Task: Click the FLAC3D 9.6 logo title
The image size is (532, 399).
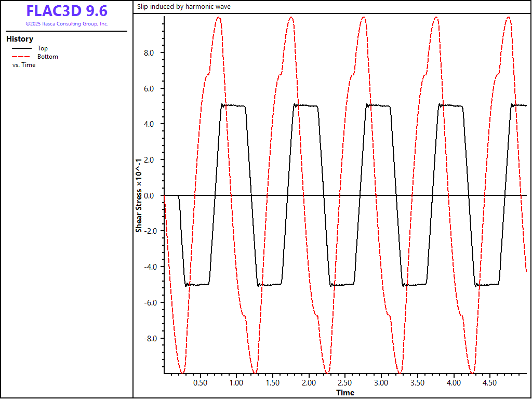Action: 66,11
